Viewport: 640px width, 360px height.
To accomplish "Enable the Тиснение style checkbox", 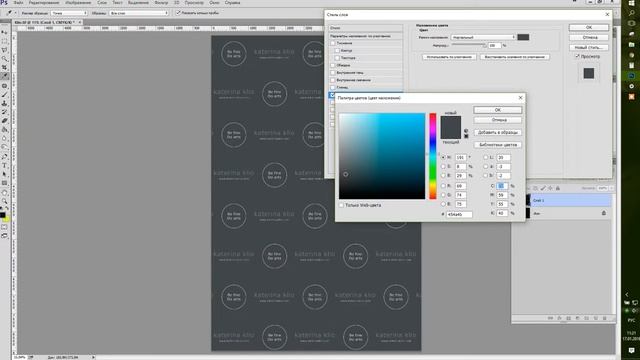I will (333, 43).
